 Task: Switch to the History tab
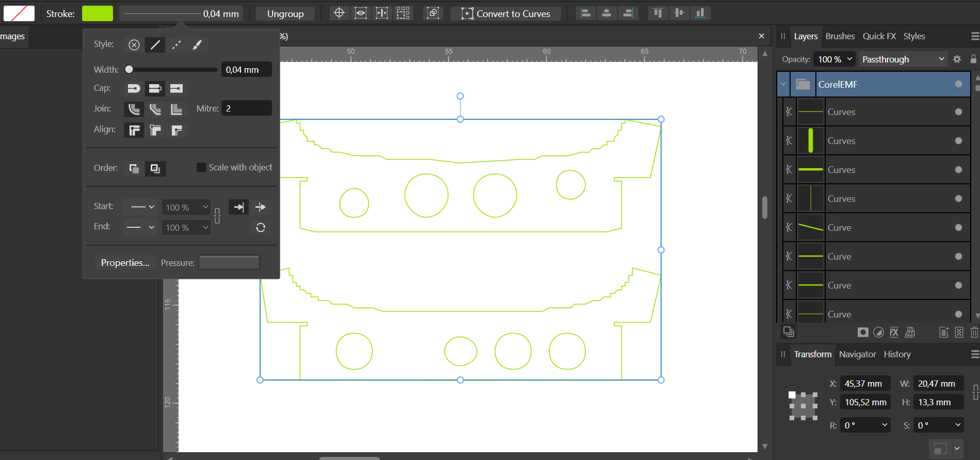897,354
